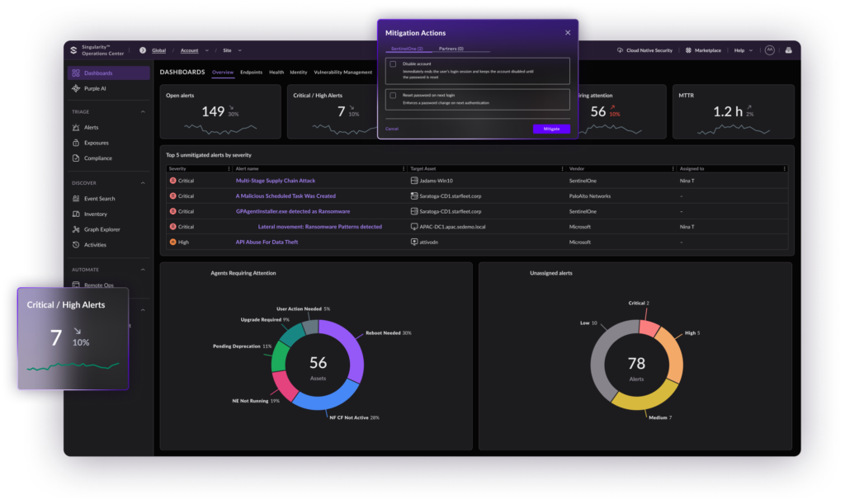Select the SentinelOne (2) tab in dialog

pos(407,49)
